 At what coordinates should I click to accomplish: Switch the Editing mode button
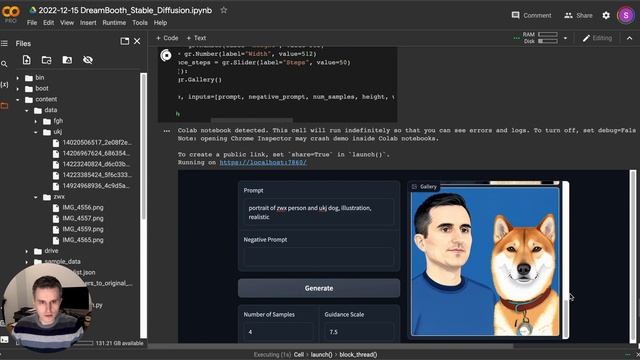[x=597, y=38]
